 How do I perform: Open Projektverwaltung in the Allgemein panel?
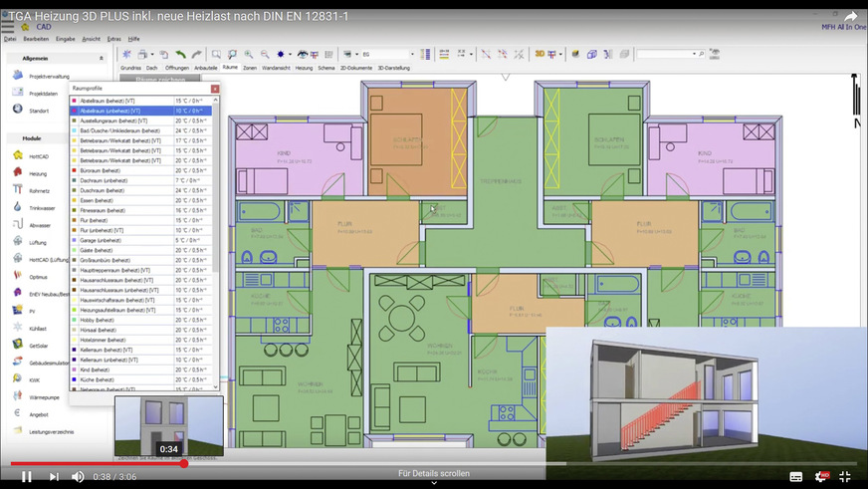point(48,76)
